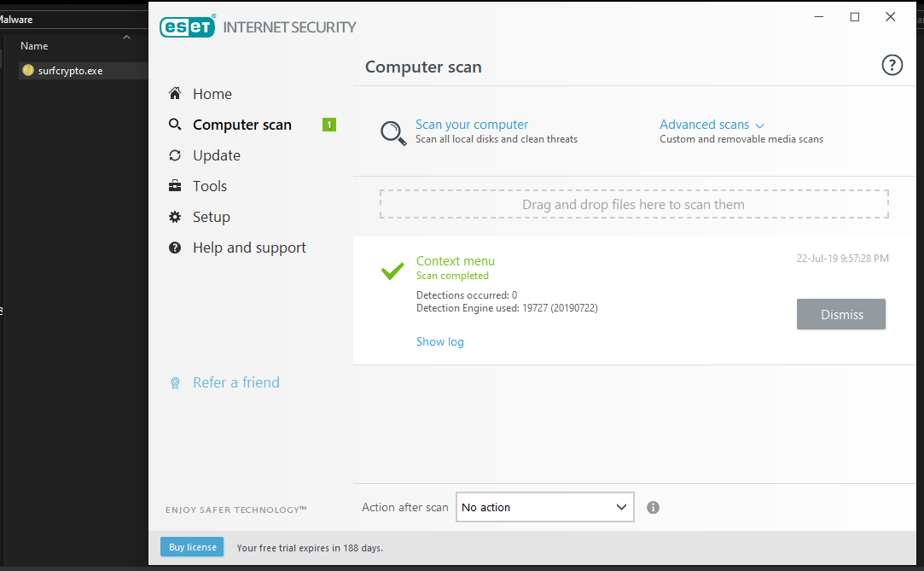Click the info icon beside Action after scan

[653, 507]
